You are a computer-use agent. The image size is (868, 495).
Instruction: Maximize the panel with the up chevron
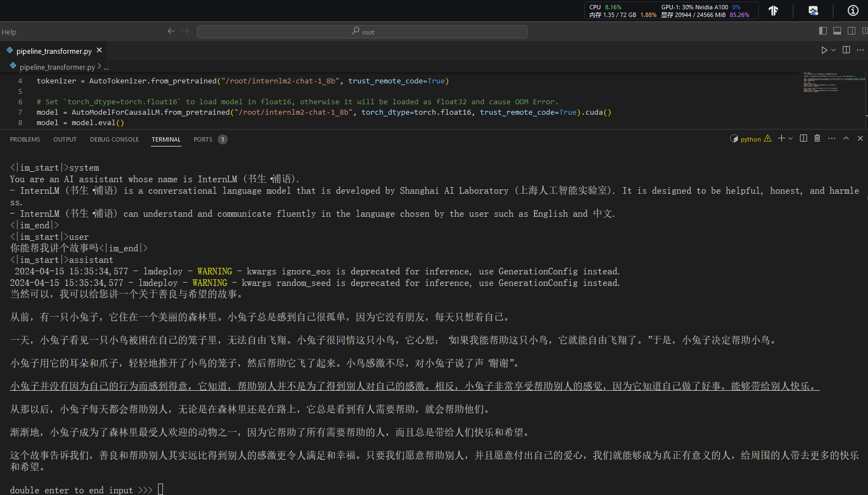pyautogui.click(x=846, y=138)
